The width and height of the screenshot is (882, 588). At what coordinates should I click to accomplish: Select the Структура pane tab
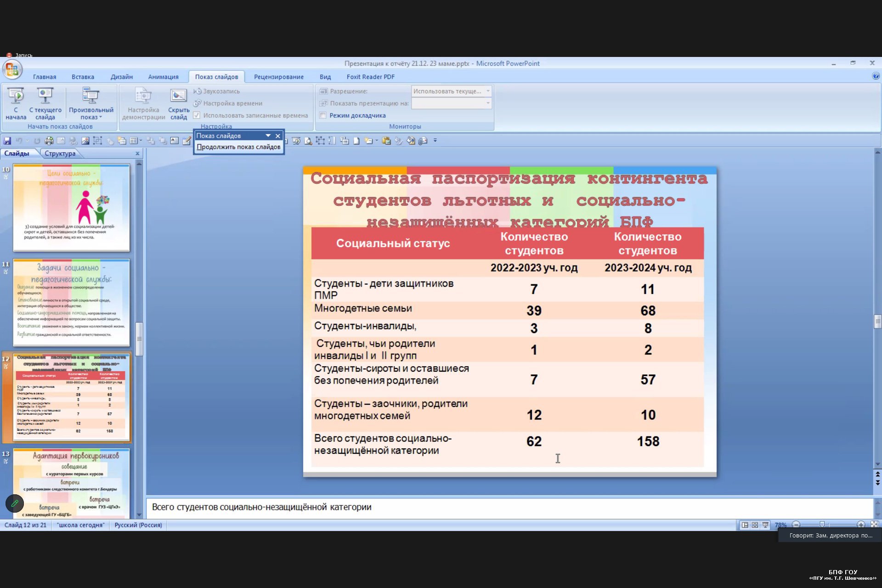60,153
